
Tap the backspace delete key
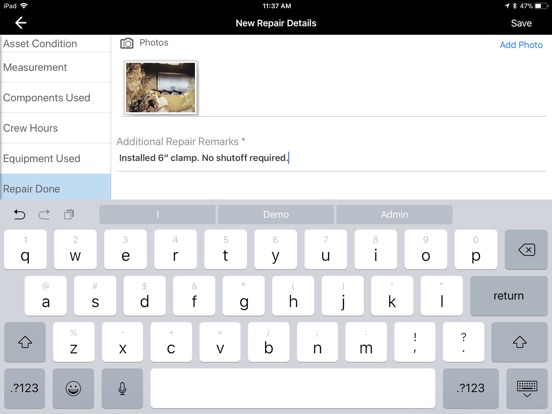pos(526,250)
